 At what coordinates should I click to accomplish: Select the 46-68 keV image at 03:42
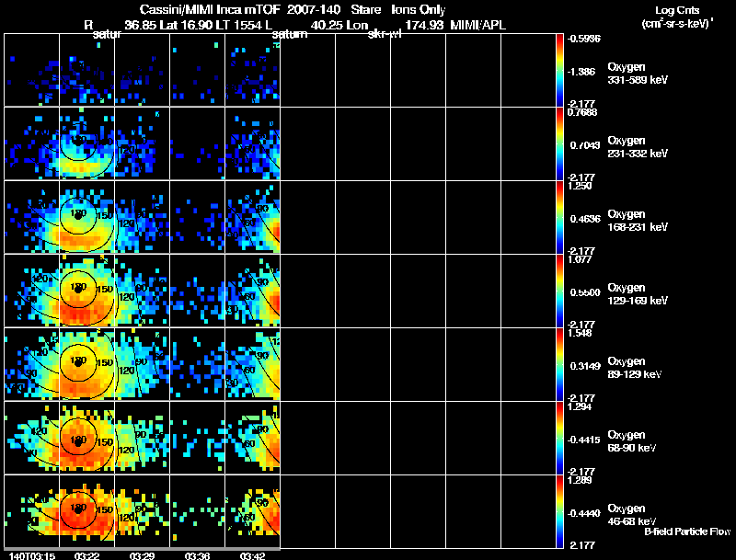(252, 511)
